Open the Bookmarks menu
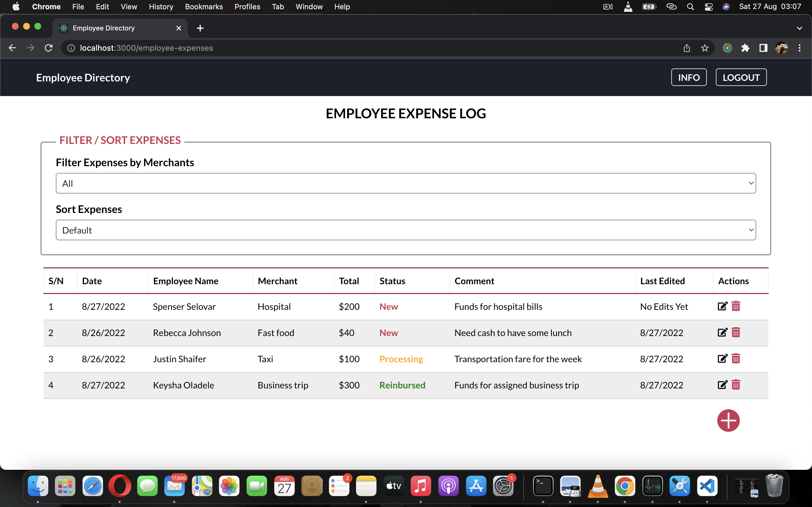 [204, 6]
